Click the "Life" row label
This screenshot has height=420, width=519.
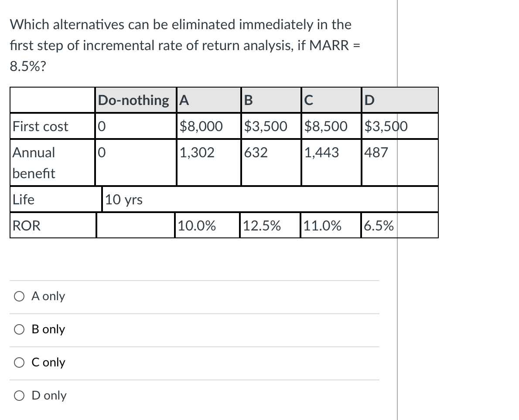[x=24, y=199]
